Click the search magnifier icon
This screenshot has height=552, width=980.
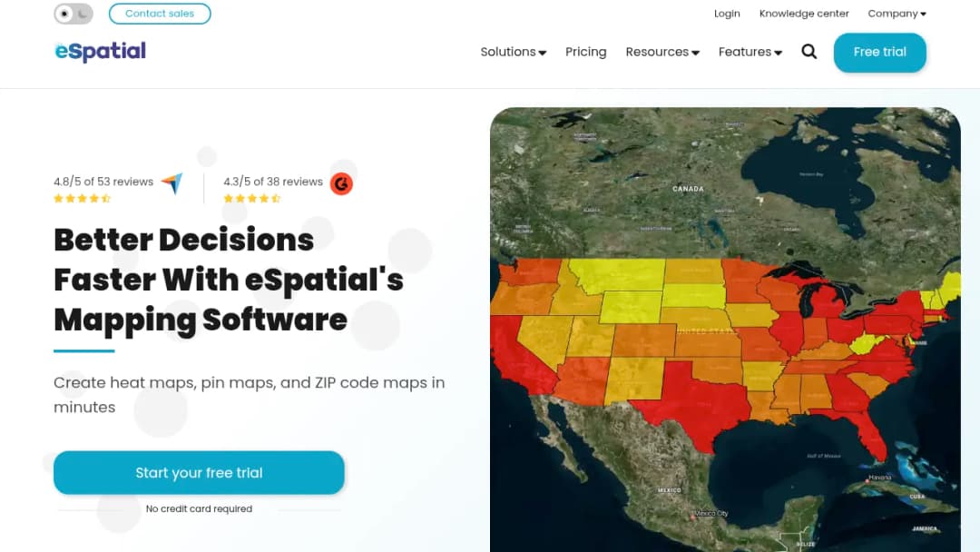coord(809,51)
